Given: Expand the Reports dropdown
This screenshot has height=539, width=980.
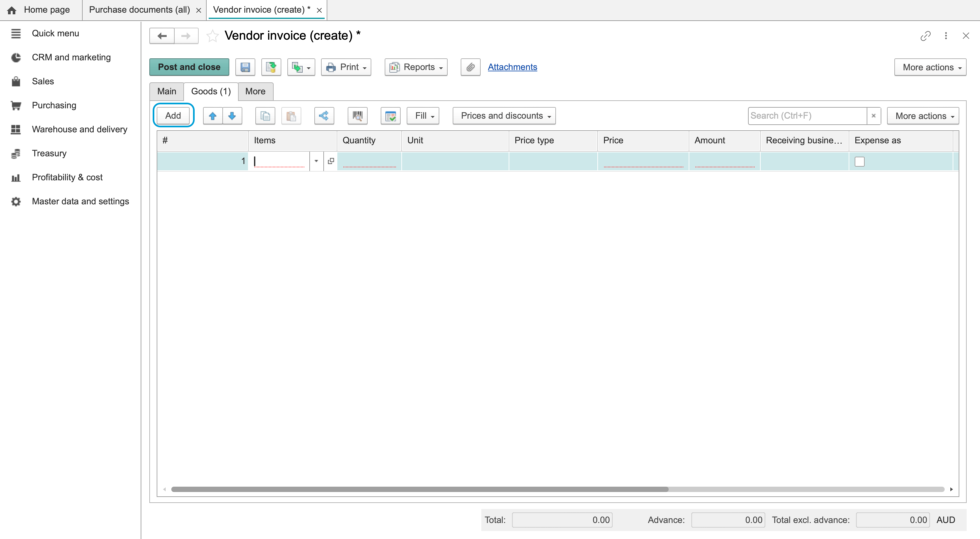Looking at the screenshot, I should point(416,67).
